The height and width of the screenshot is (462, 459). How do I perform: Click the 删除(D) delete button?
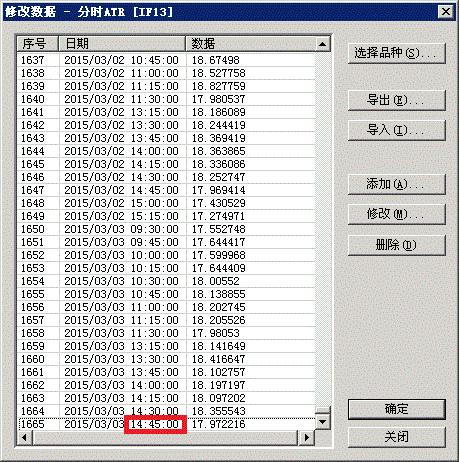[397, 245]
